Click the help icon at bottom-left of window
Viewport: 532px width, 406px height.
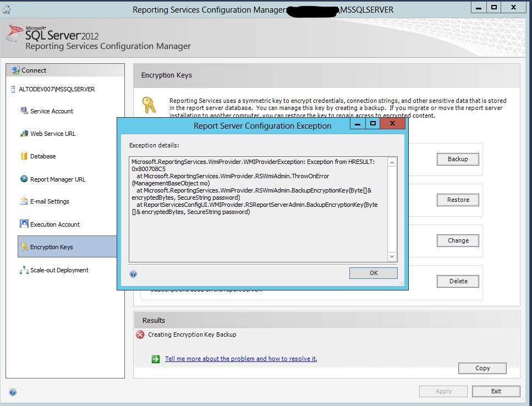(x=13, y=392)
